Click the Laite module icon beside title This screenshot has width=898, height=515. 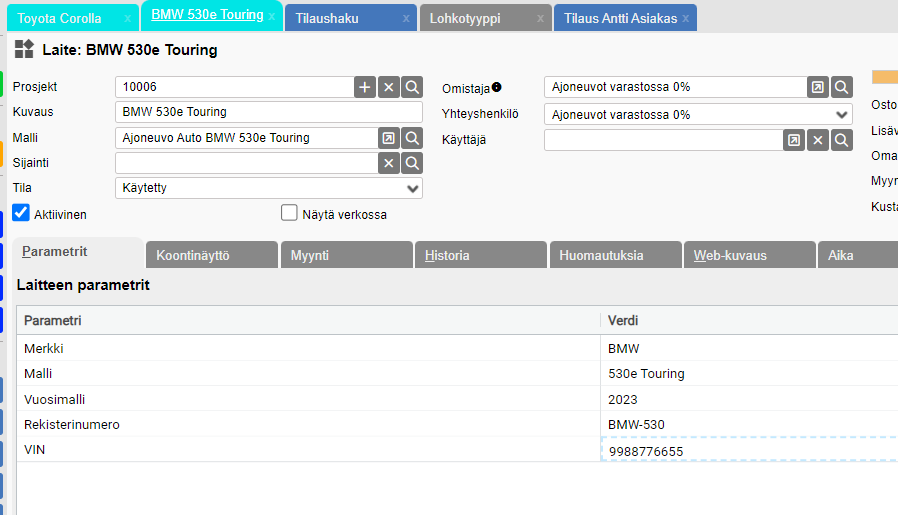[24, 49]
